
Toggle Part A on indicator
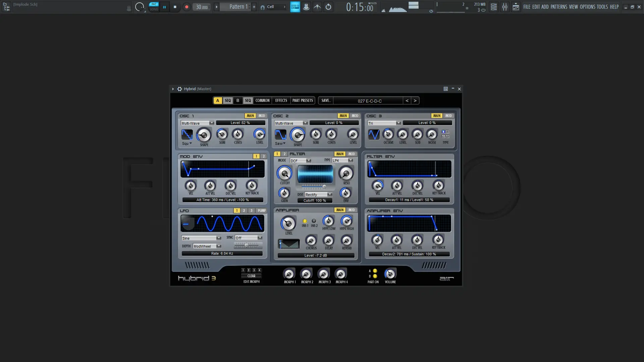click(375, 271)
